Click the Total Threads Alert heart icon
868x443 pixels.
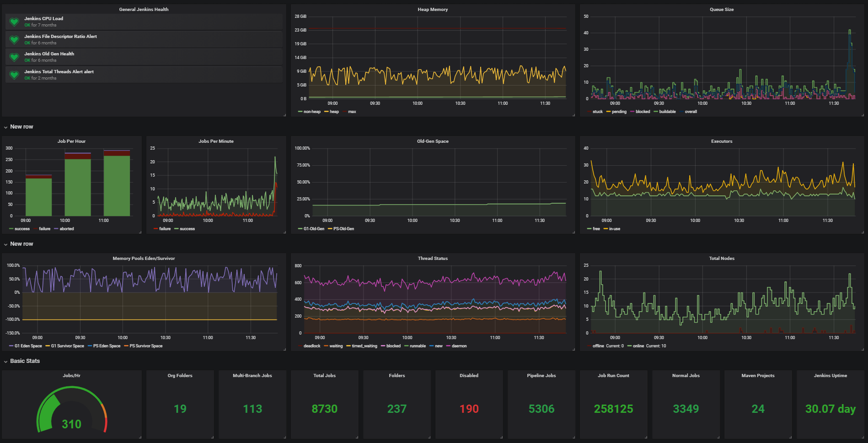(x=14, y=75)
